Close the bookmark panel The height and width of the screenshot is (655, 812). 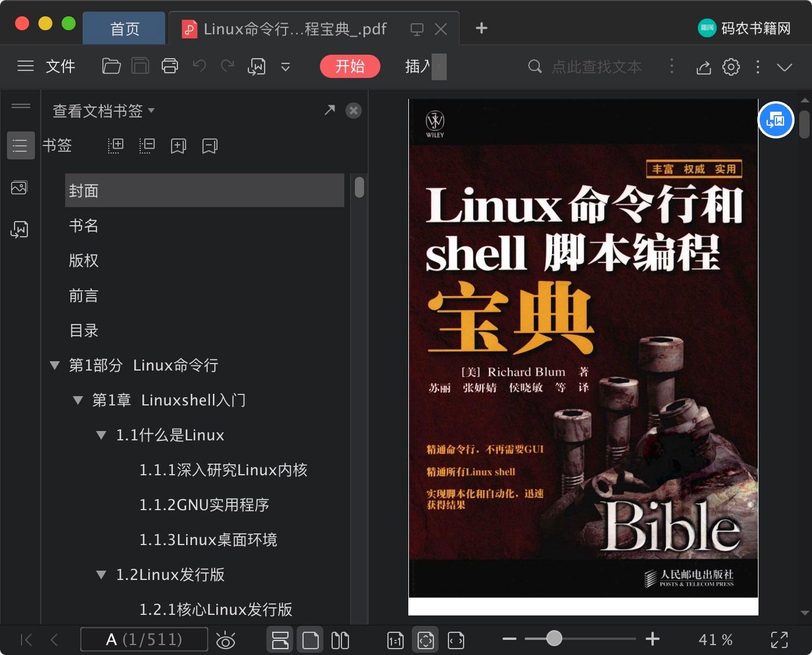[354, 111]
